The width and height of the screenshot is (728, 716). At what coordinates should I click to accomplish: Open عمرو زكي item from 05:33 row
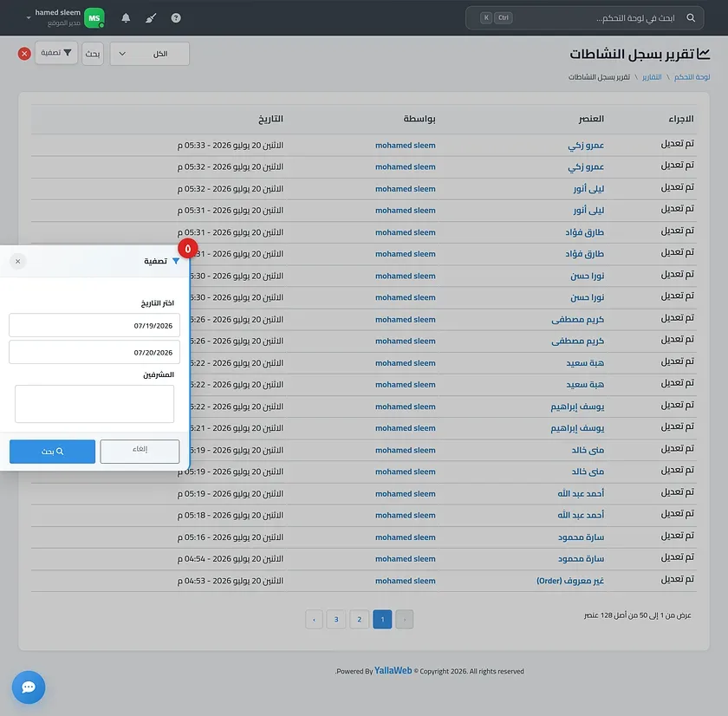(x=586, y=146)
